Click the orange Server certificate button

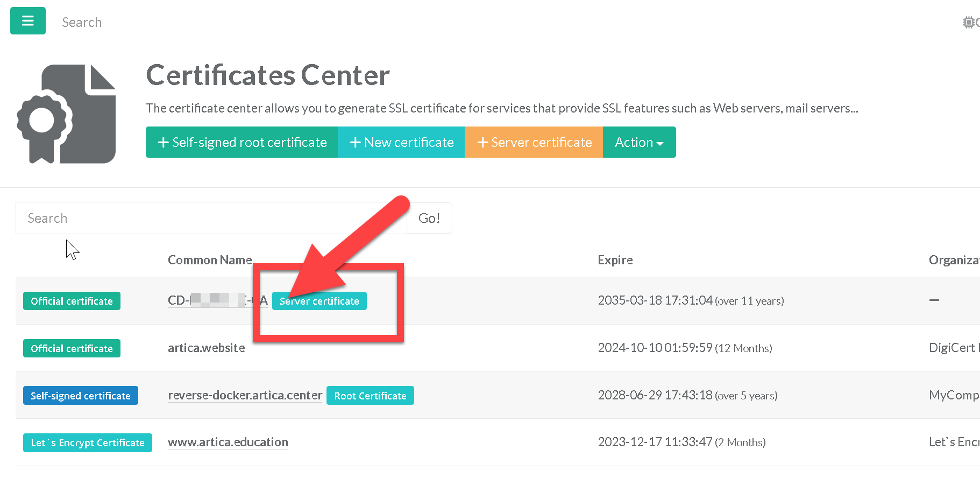point(534,142)
